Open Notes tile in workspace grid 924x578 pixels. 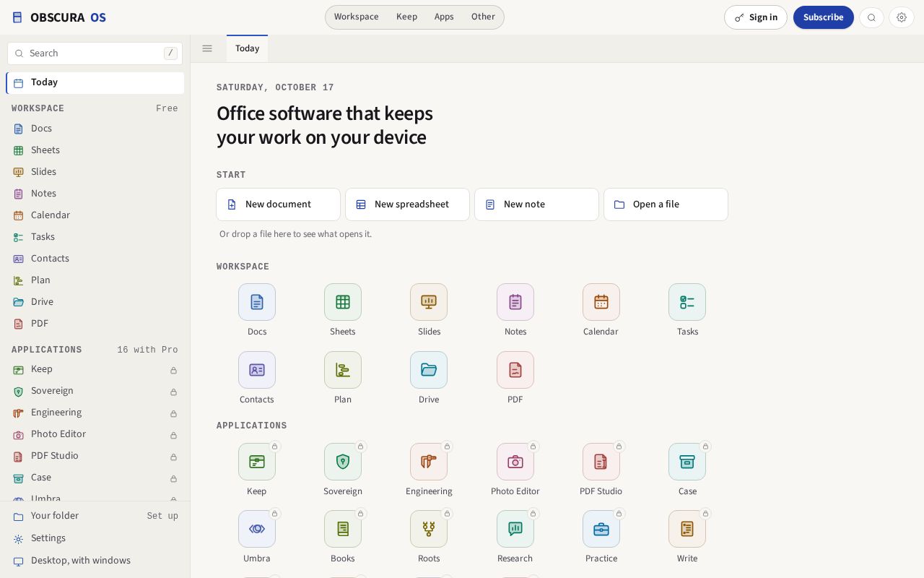click(515, 302)
